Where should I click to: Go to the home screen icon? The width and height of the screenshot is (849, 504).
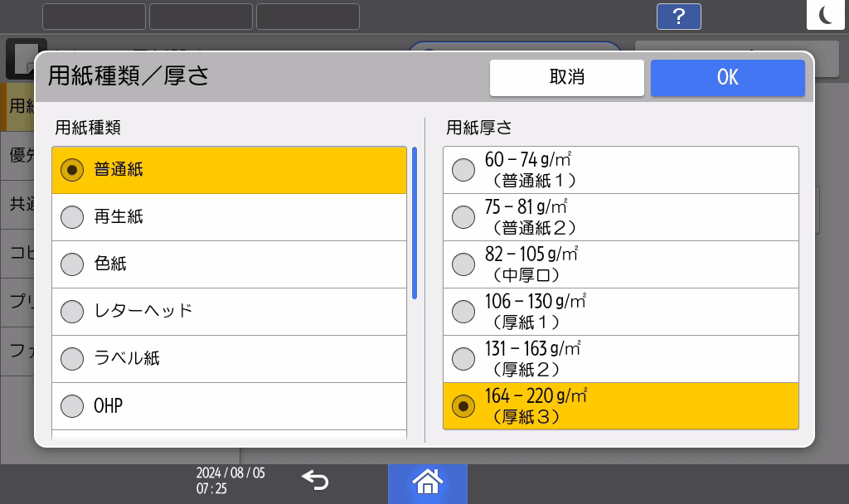coord(427,482)
